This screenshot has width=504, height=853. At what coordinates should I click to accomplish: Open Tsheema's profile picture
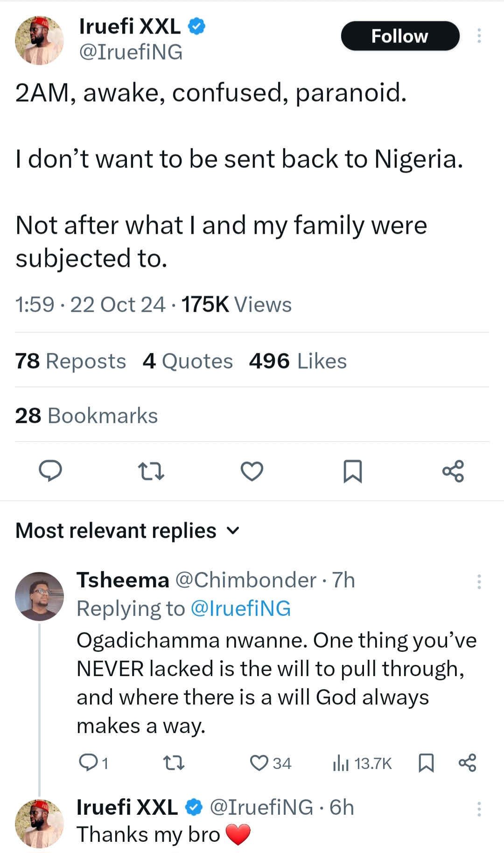(x=39, y=596)
